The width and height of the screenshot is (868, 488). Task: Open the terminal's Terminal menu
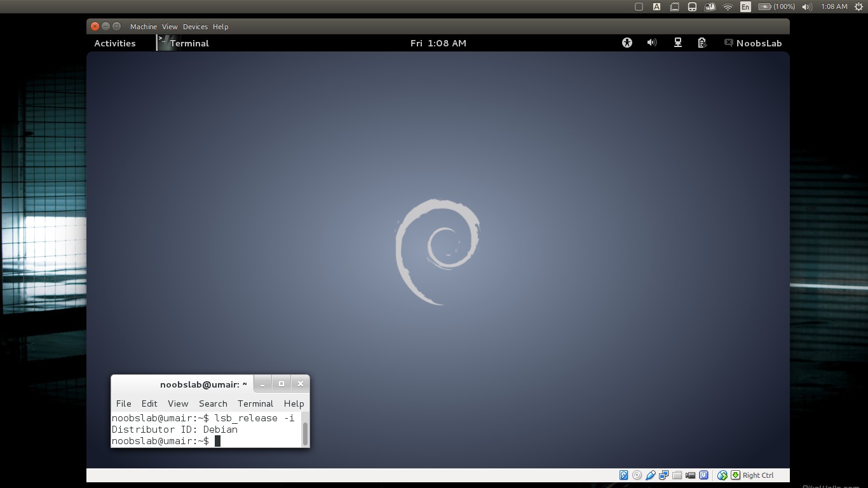tap(255, 403)
